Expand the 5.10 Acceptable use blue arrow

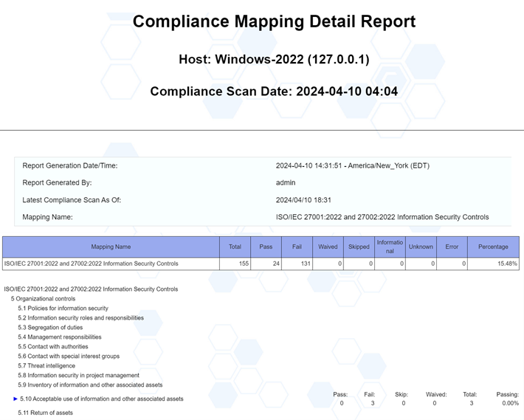pyautogui.click(x=15, y=399)
